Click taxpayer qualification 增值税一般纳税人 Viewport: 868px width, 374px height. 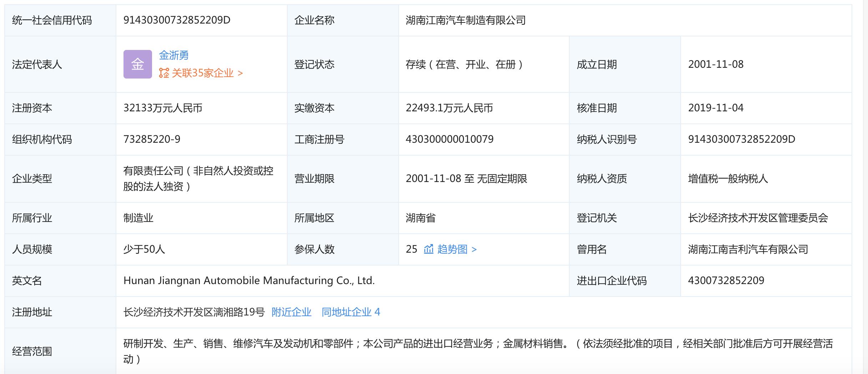(x=728, y=179)
